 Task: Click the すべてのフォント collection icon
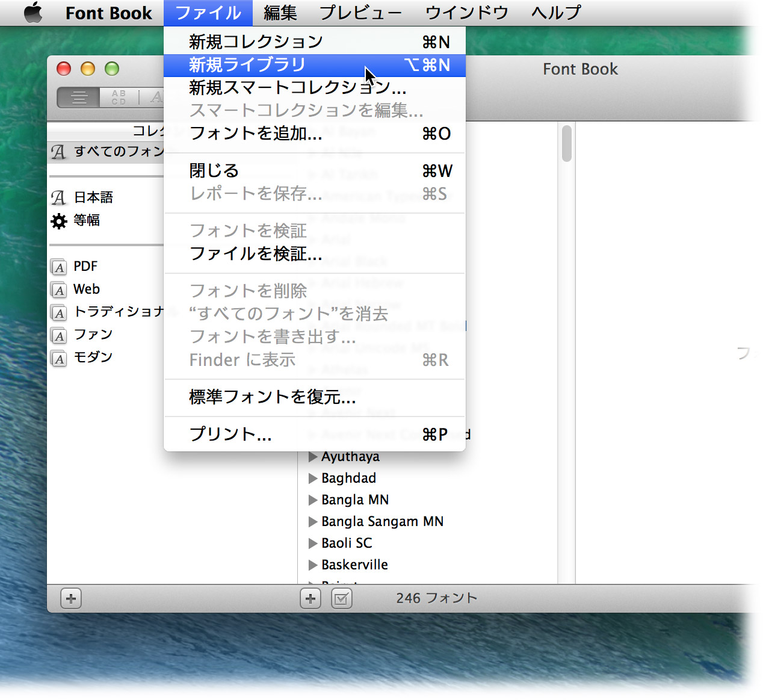(58, 152)
